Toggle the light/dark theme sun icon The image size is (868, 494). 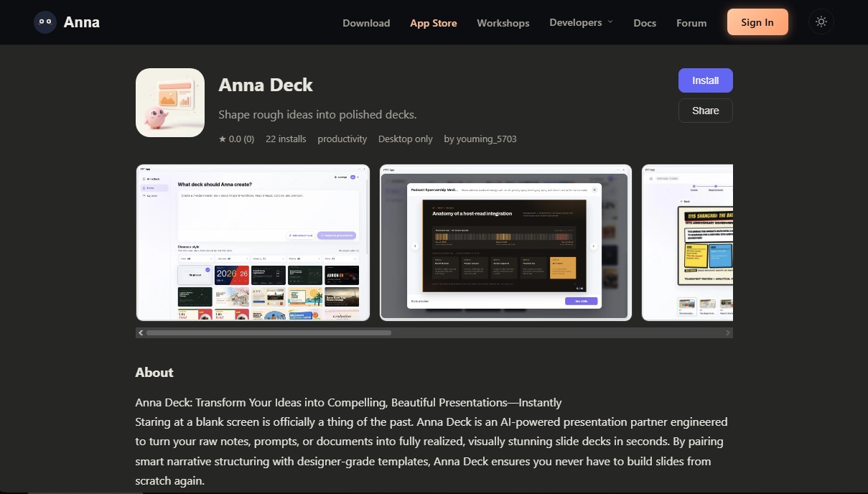821,22
